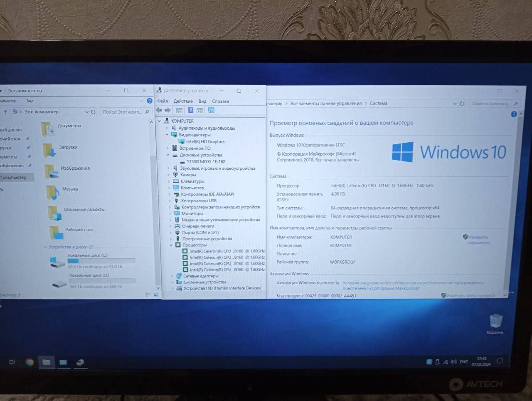Open the Рабочий стол folder icon in Explorer
532x401 pixels.
click(56, 233)
